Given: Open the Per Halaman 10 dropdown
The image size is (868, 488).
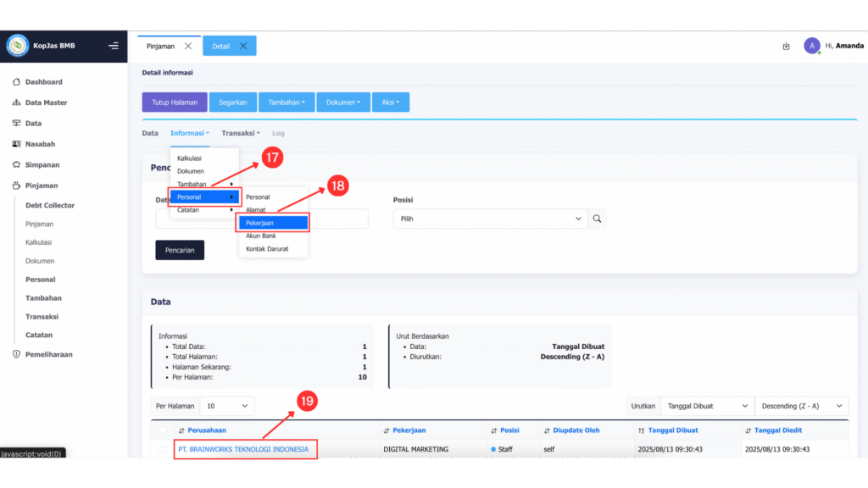Looking at the screenshot, I should pyautogui.click(x=226, y=406).
